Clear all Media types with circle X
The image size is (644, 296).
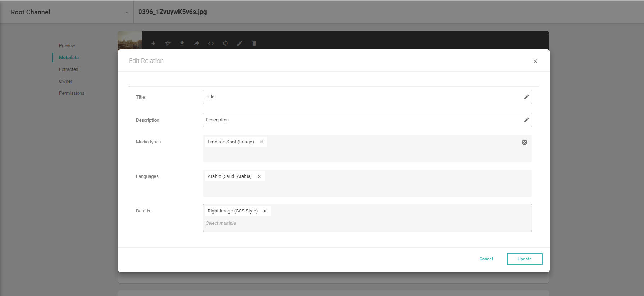(525, 142)
